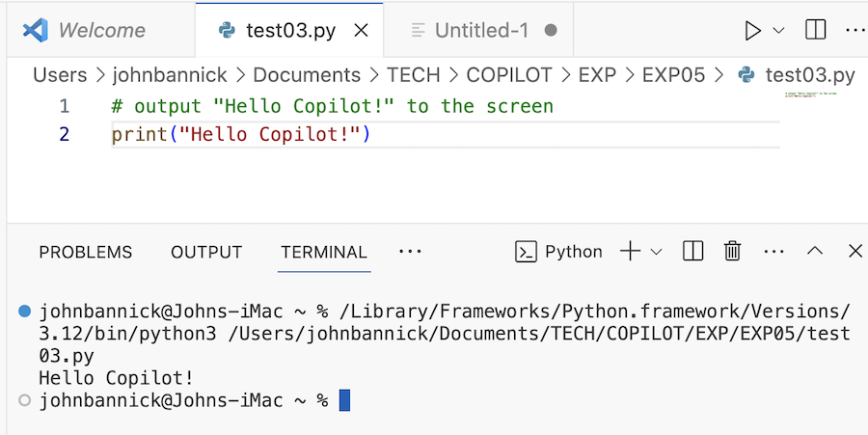Click the Hello Copilot! terminal output
Image resolution: width=868 pixels, height=435 pixels.
point(117,378)
